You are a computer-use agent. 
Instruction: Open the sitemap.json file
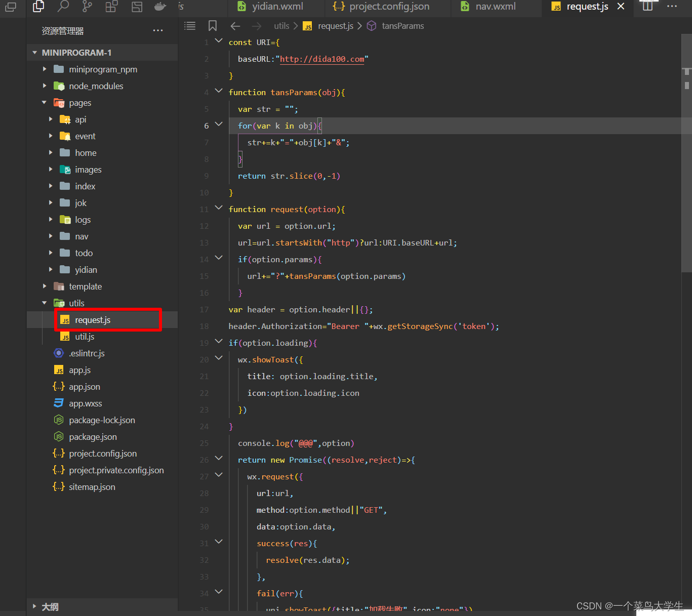tap(102, 487)
